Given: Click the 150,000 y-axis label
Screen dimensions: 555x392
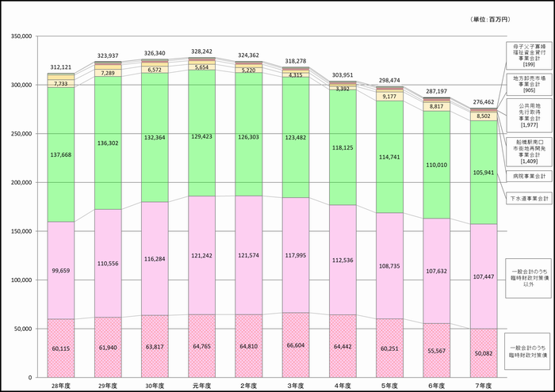Looking at the screenshot, I should coord(21,231).
